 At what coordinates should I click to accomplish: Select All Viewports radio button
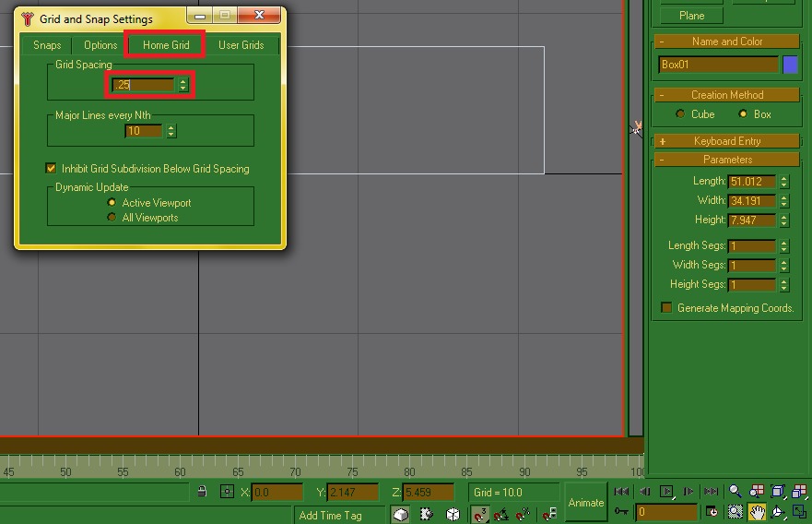pos(112,217)
